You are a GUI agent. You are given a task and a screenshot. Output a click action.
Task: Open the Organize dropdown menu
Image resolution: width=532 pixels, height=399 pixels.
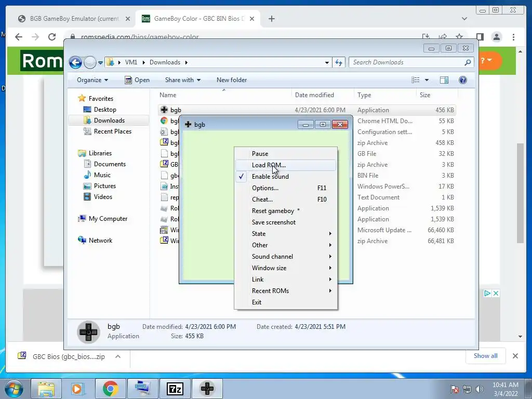pyautogui.click(x=92, y=80)
